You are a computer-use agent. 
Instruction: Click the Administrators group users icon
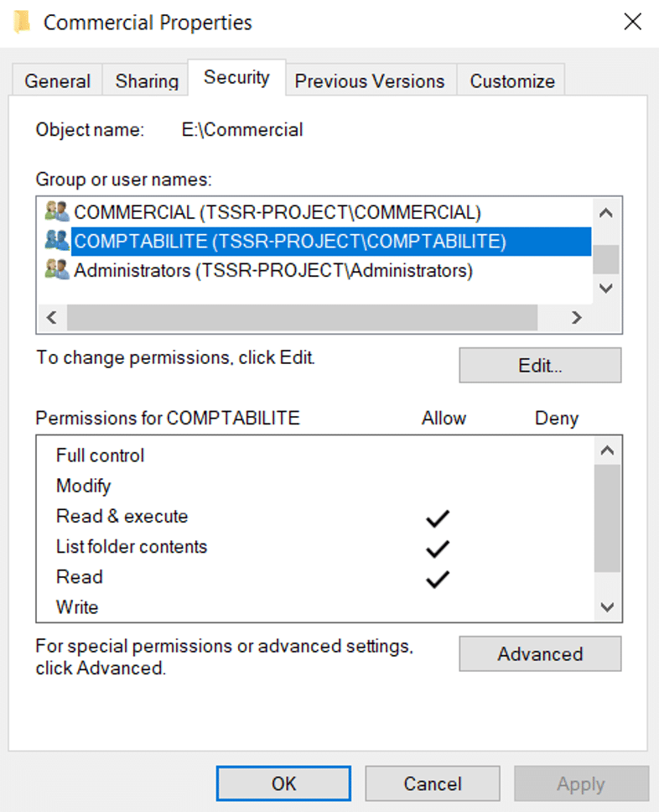click(57, 271)
